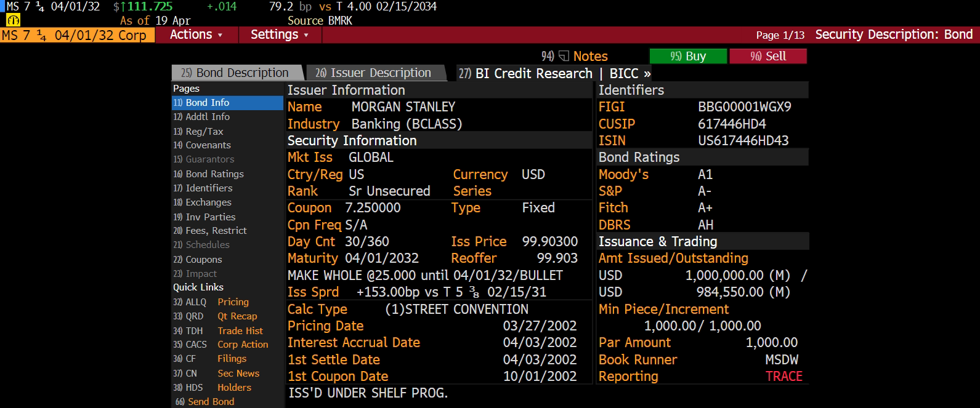Image resolution: width=980 pixels, height=408 pixels.
Task: Click the FIGI value BBG00001WGX9
Action: point(745,107)
